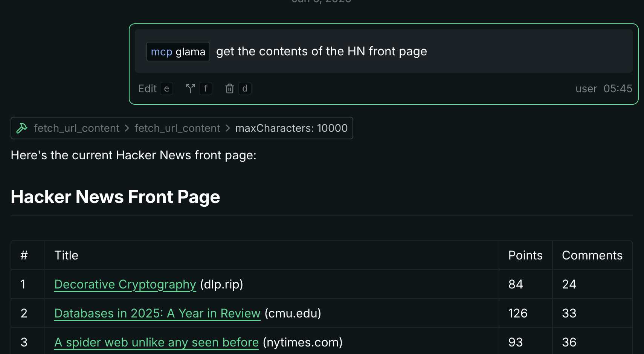Expand the chevron before maxCharacters
The width and height of the screenshot is (644, 354).
pos(228,128)
